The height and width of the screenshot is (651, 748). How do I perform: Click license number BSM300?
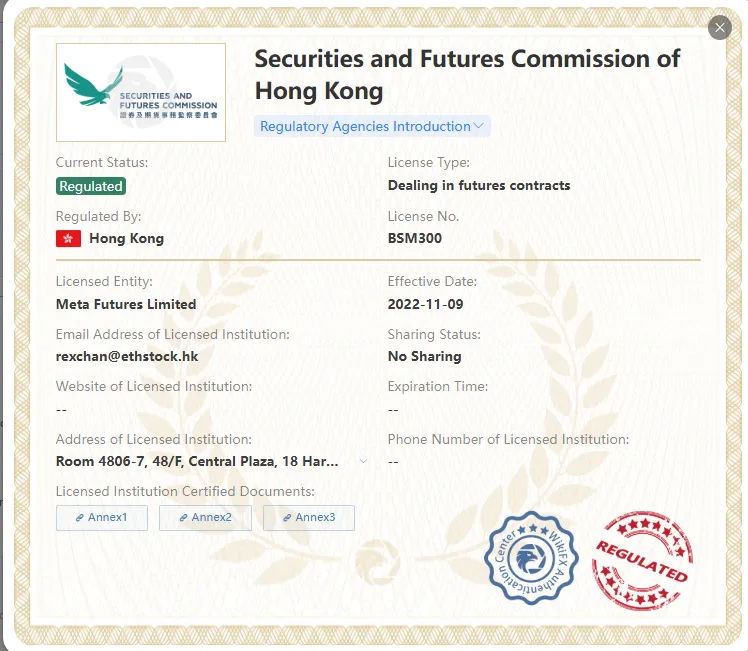point(415,238)
